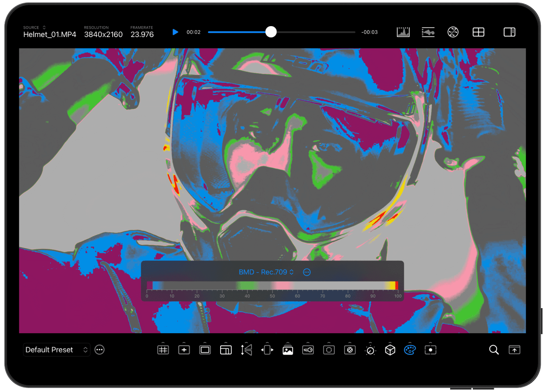Select the image overlay tool
Viewport: 545px width, 392px height.
tap(287, 350)
